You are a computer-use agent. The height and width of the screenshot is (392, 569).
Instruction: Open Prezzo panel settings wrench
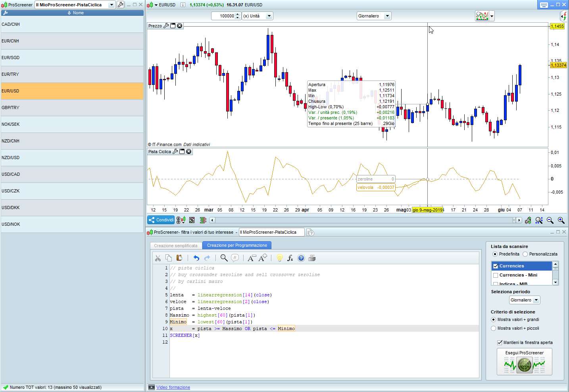tap(166, 26)
